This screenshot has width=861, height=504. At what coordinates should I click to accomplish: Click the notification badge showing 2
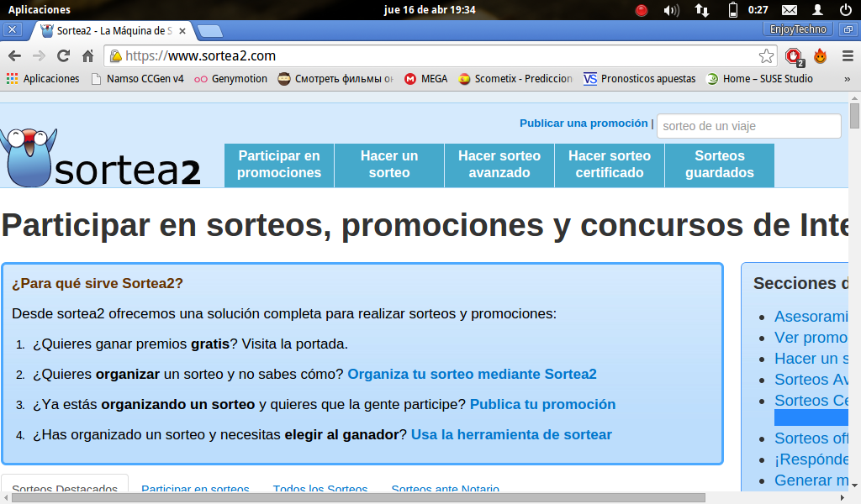(800, 60)
